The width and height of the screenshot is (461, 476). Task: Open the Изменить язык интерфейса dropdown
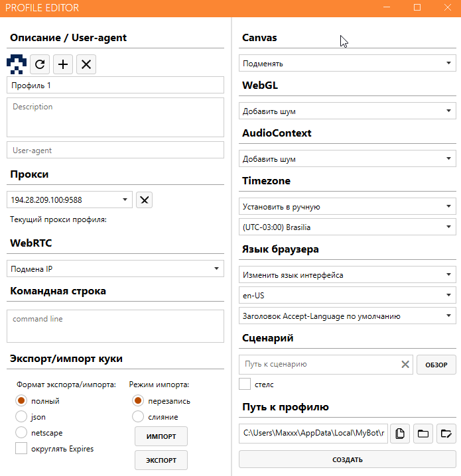pos(348,274)
